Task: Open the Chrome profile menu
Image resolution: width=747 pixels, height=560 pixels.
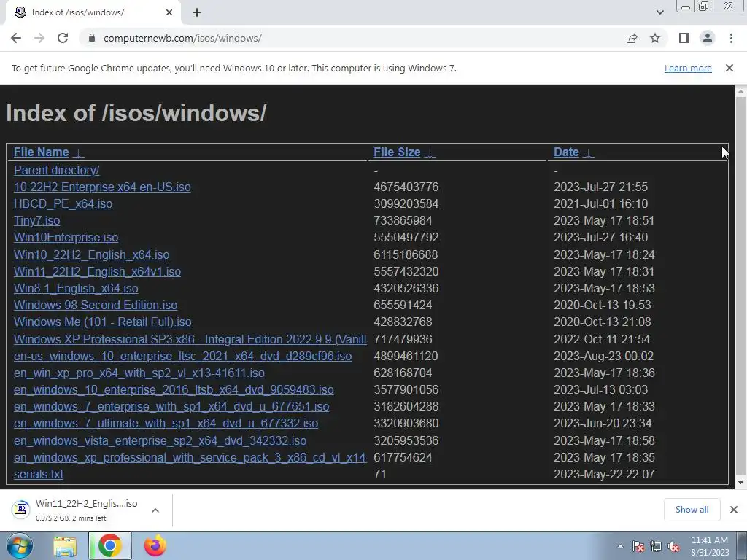Action: pos(708,38)
